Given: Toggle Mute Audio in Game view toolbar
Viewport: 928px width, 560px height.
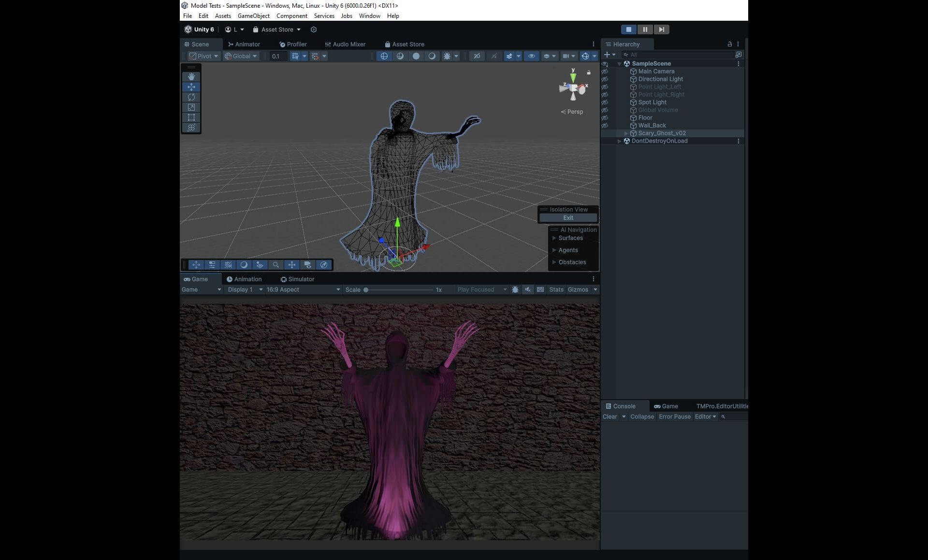Looking at the screenshot, I should click(528, 289).
